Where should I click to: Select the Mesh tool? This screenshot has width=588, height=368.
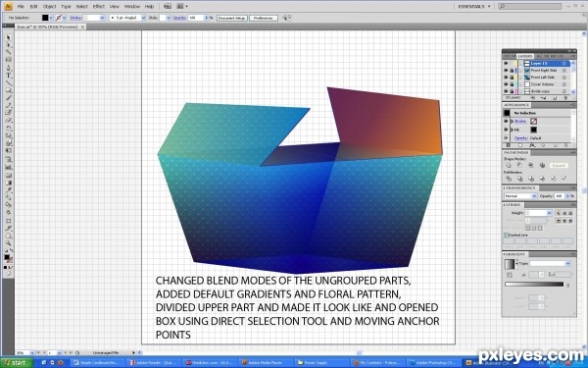[x=9, y=176]
